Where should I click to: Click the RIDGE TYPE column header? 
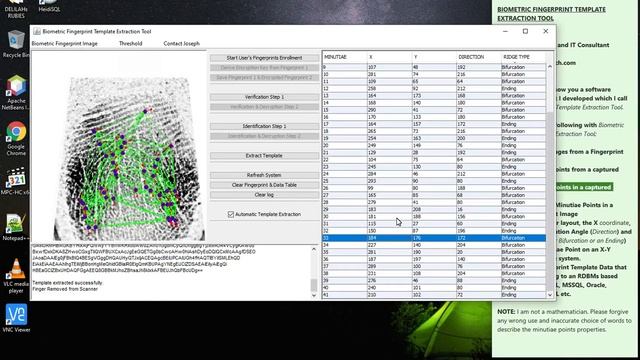[523, 57]
